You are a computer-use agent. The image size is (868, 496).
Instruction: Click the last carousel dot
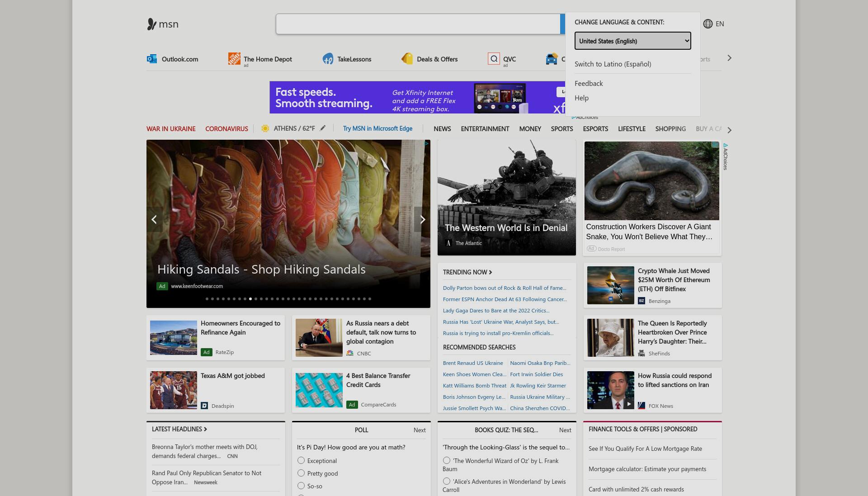tap(370, 299)
